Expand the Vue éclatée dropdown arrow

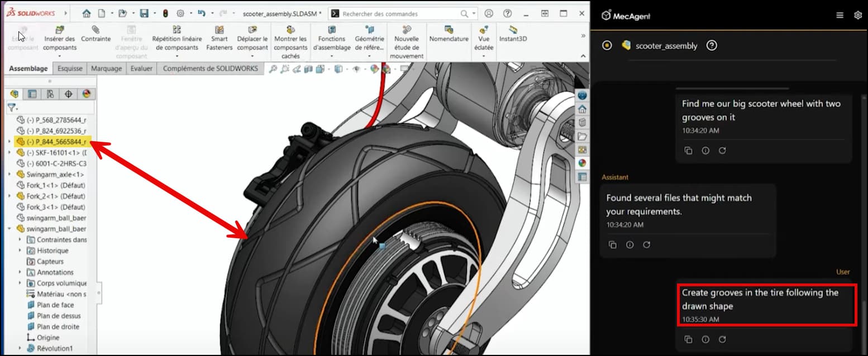(x=484, y=56)
